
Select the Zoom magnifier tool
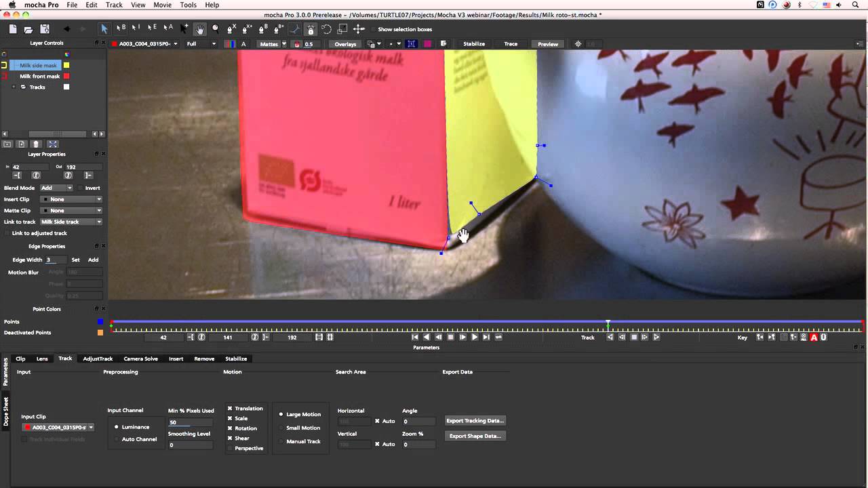click(216, 28)
